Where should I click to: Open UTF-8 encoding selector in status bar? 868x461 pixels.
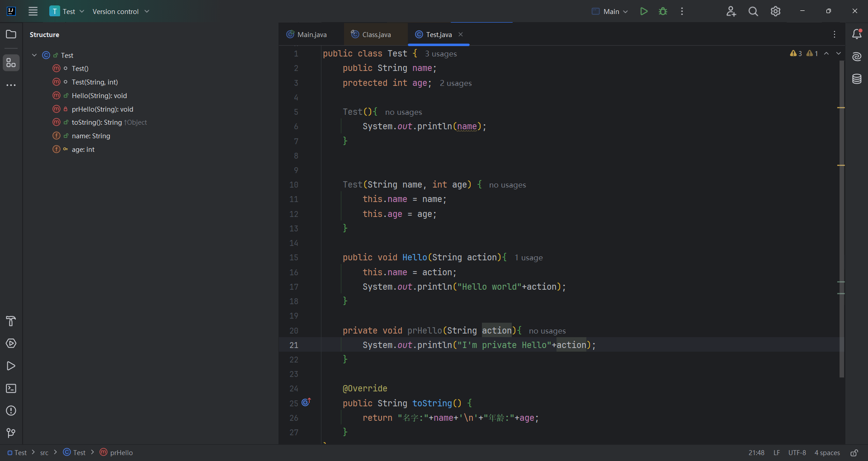coord(797,453)
